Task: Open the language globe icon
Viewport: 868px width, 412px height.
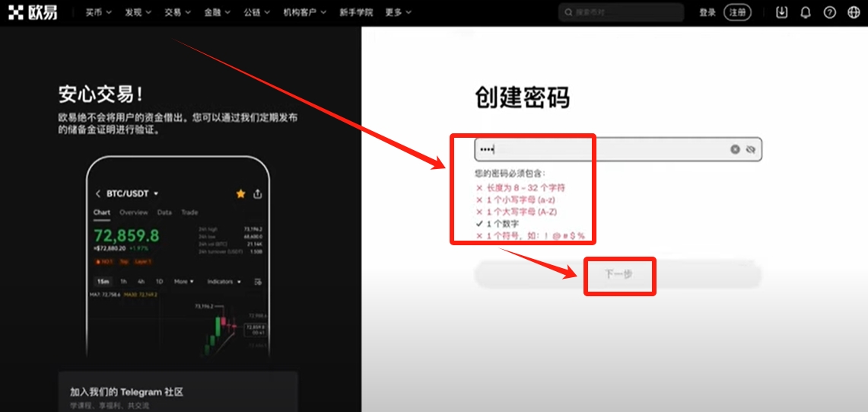Action: [854, 12]
